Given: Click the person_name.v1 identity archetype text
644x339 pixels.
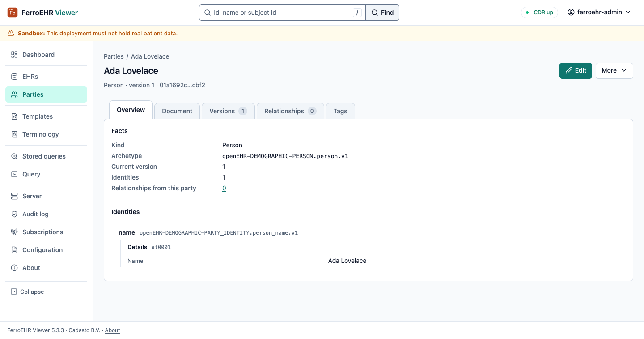Looking at the screenshot, I should click(x=219, y=233).
